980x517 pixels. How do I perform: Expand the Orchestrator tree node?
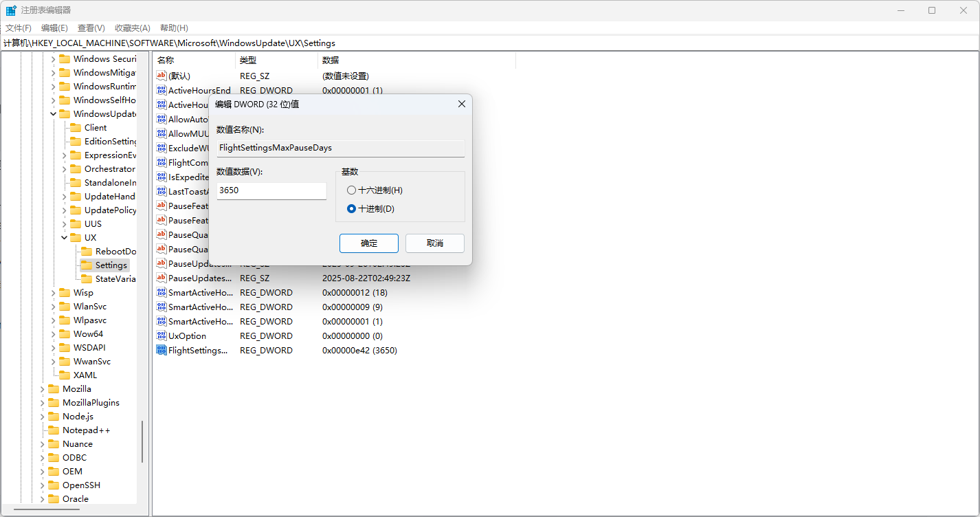click(65, 168)
